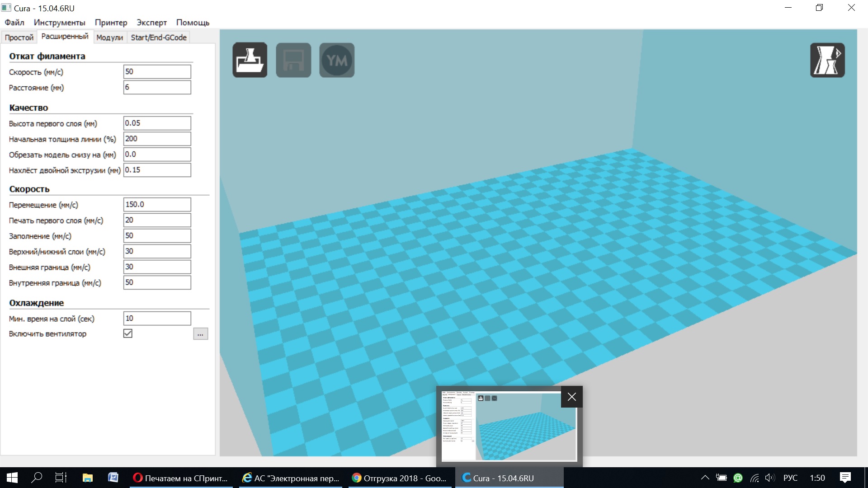The width and height of the screenshot is (868, 488).
Task: Open File Explorer from taskbar
Action: [87, 478]
